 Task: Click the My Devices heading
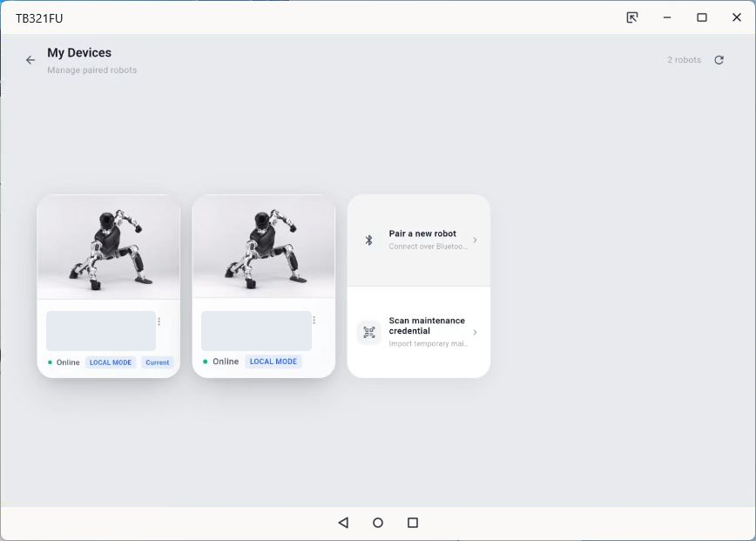pyautogui.click(x=79, y=52)
